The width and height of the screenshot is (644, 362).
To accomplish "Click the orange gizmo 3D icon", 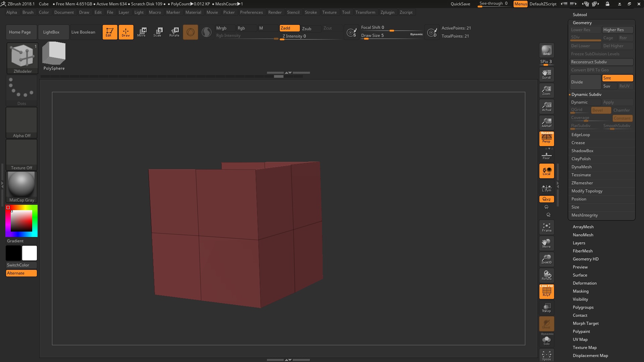I will 191,32.
